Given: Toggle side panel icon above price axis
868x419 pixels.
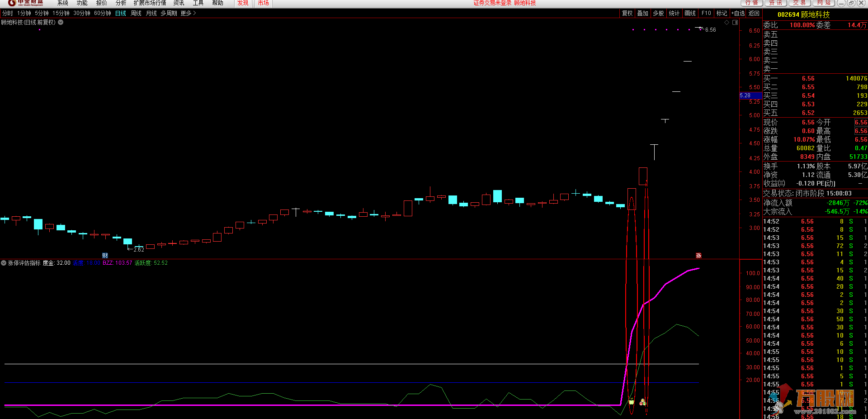Looking at the screenshot, I should 735,22.
